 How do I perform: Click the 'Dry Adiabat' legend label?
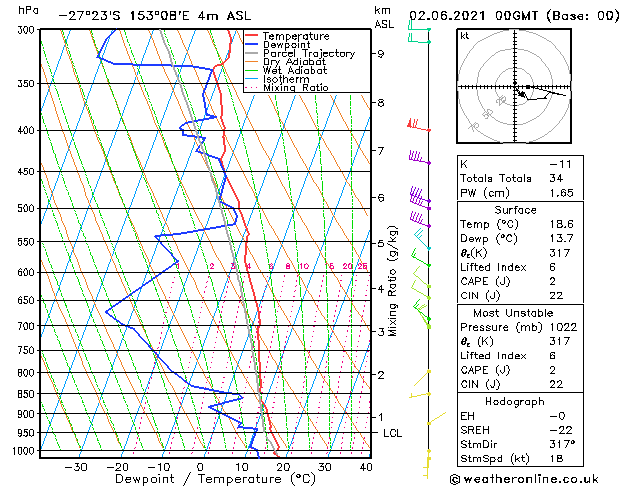pos(294,62)
